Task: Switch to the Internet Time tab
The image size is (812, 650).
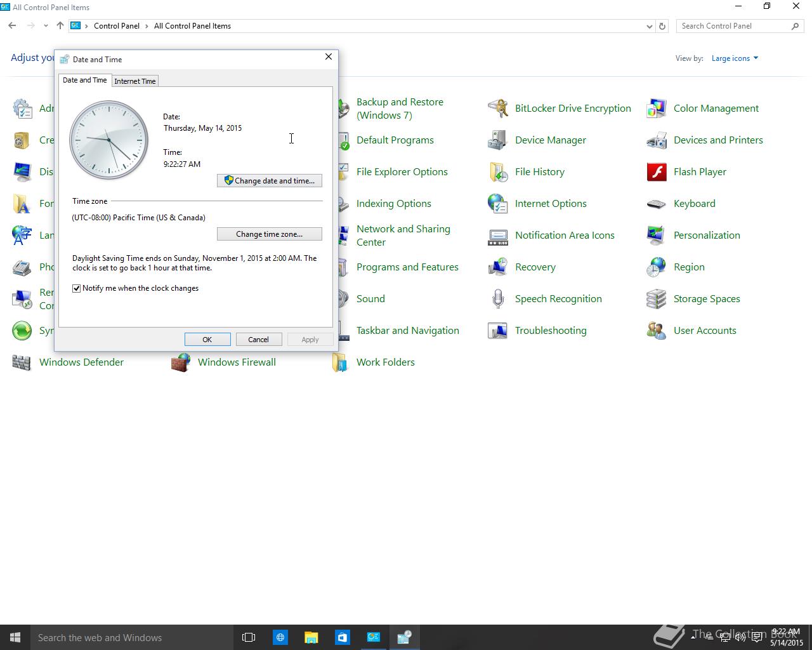Action: pyautogui.click(x=135, y=81)
